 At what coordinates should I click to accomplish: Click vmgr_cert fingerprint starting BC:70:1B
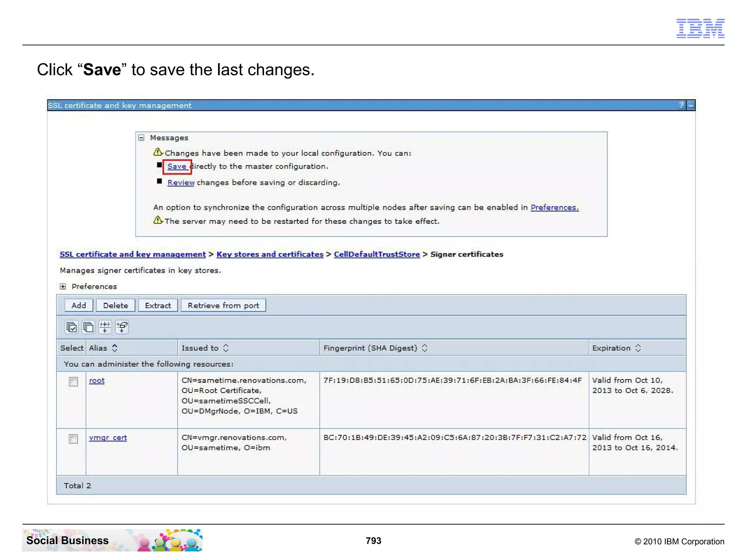coord(455,437)
